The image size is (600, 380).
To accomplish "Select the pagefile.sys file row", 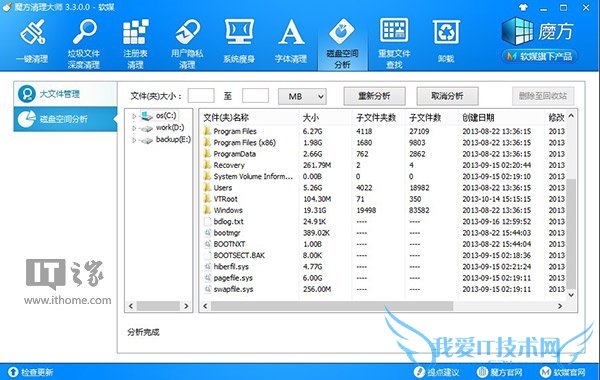I will tap(383, 278).
